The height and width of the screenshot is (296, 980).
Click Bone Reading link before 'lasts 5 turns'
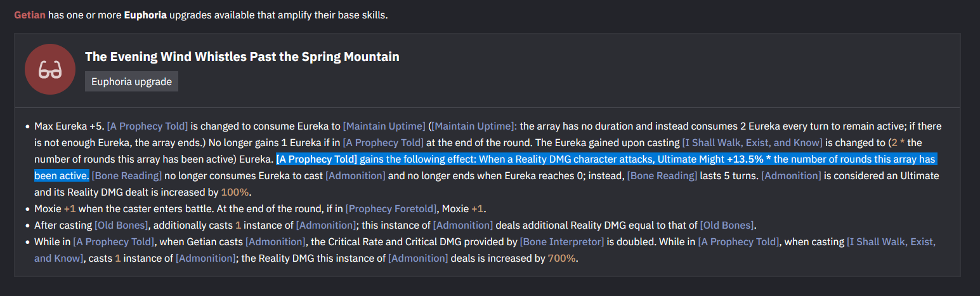point(662,175)
